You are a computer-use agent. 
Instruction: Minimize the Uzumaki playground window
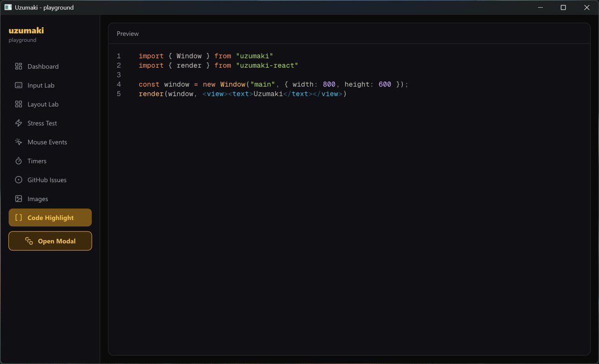pyautogui.click(x=540, y=7)
